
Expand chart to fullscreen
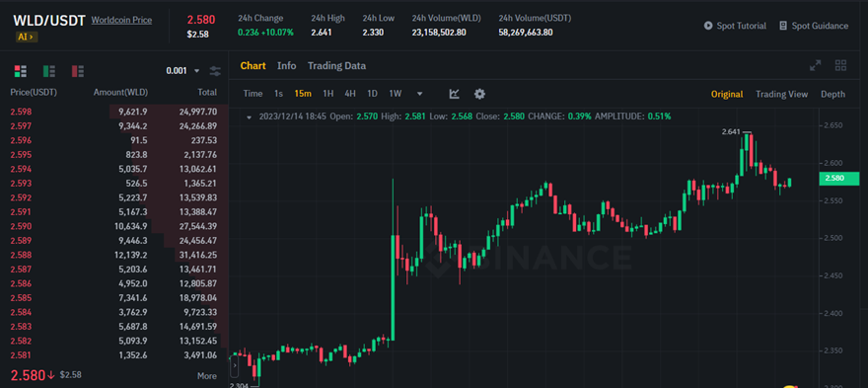(815, 65)
